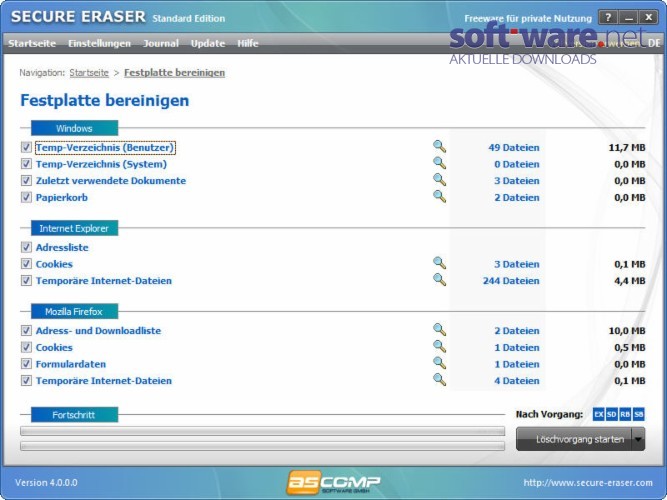Click the Papierkorb label
The height and width of the screenshot is (500, 667).
tap(62, 197)
